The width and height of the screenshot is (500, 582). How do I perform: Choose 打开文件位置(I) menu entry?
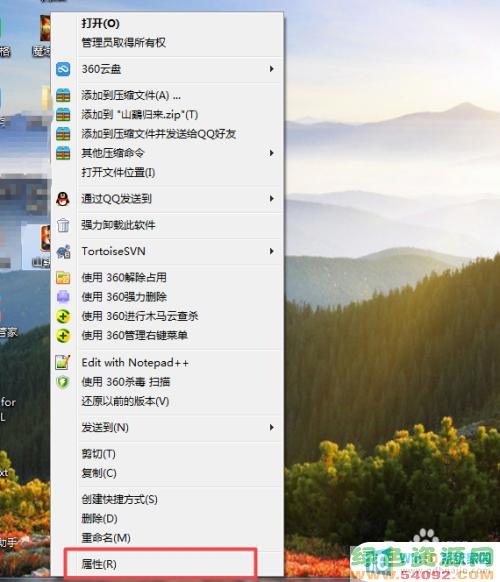pos(118,172)
